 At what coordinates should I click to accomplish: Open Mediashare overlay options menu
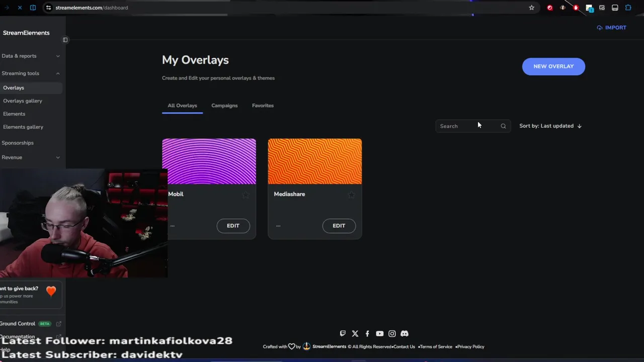coord(278,226)
